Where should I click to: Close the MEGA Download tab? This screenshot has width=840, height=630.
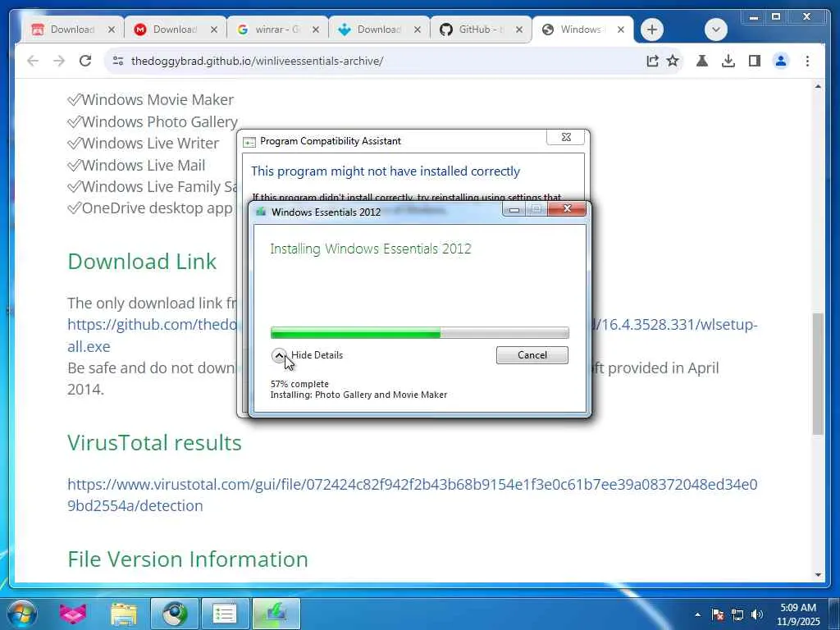point(214,30)
